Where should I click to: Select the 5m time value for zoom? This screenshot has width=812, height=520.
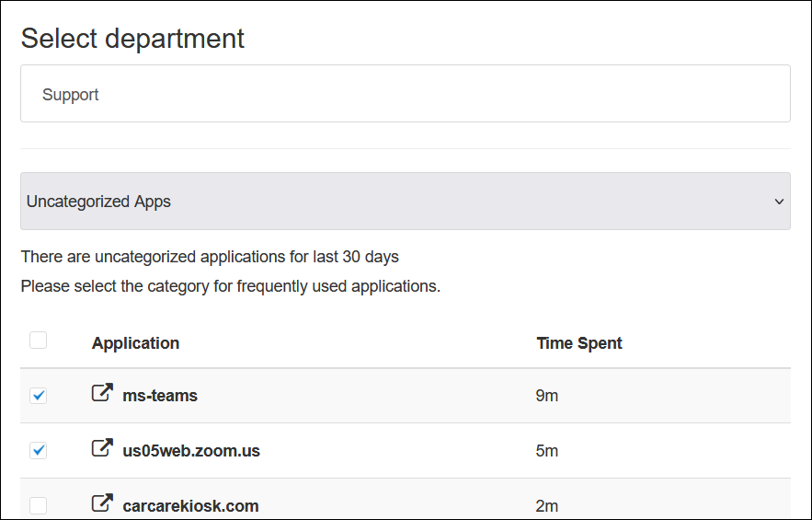tap(547, 452)
